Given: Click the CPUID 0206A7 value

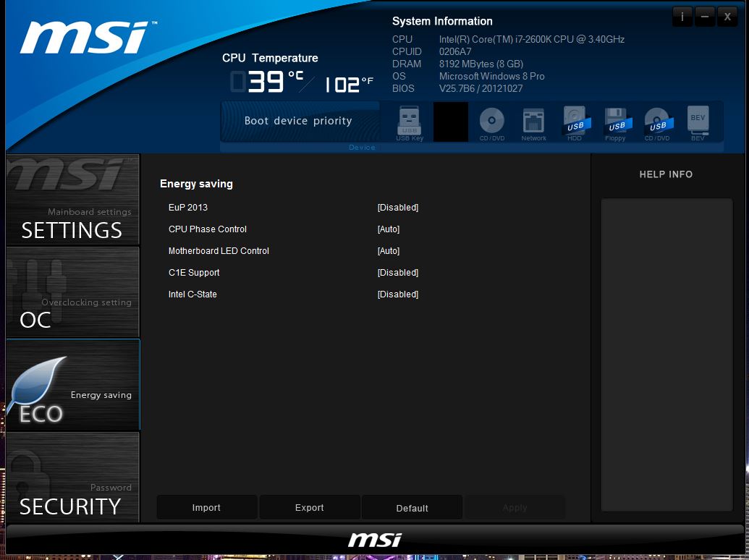Looking at the screenshot, I should tap(455, 51).
